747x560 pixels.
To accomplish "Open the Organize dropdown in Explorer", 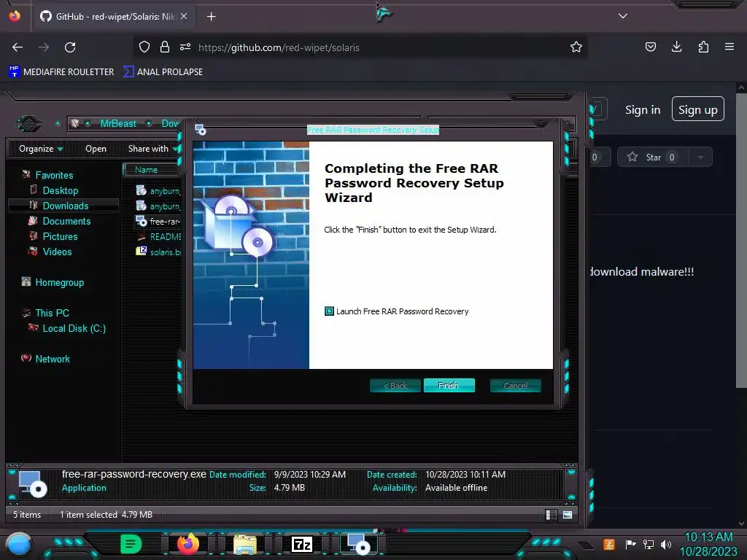I will pyautogui.click(x=41, y=149).
